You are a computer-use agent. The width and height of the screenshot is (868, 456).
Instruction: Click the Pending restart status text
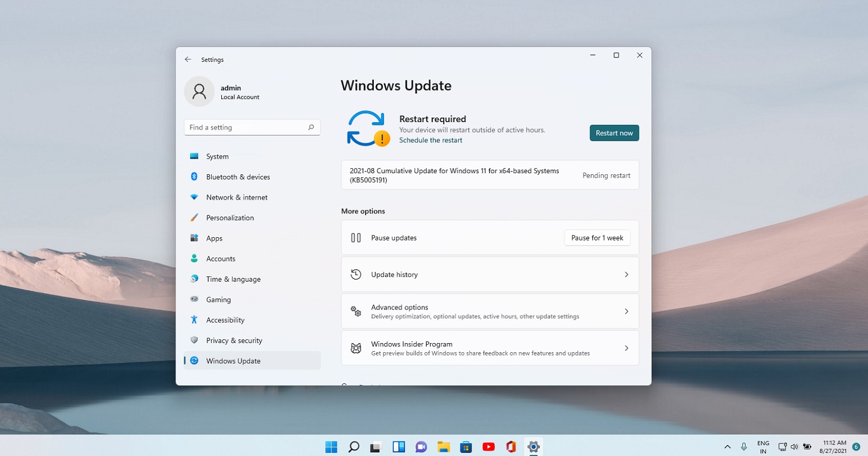[x=607, y=175]
